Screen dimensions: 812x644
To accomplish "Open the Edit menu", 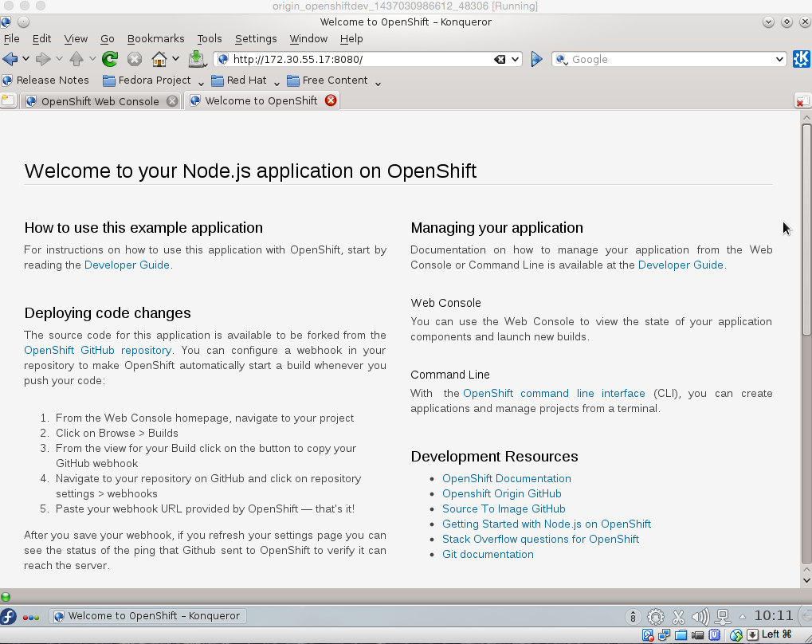I will click(x=41, y=39).
